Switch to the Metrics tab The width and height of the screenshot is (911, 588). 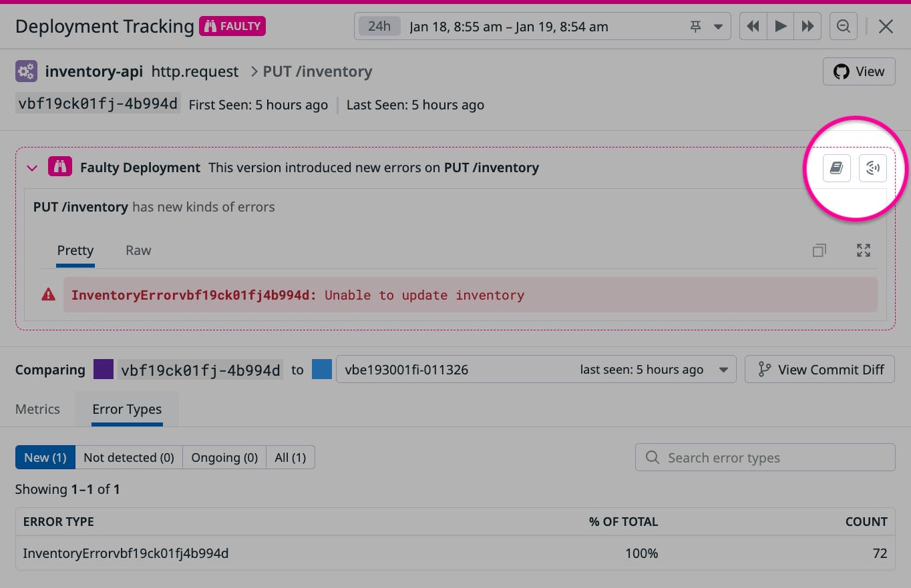[37, 409]
